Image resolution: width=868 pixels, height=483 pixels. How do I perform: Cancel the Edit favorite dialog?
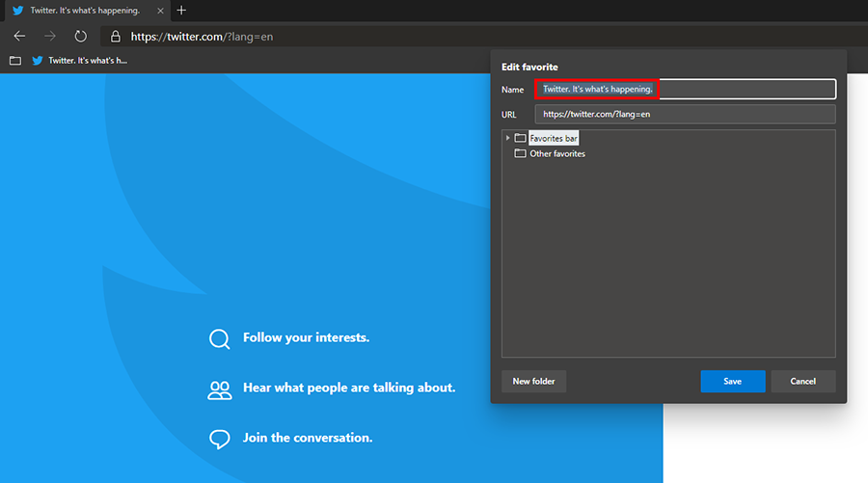tap(802, 381)
